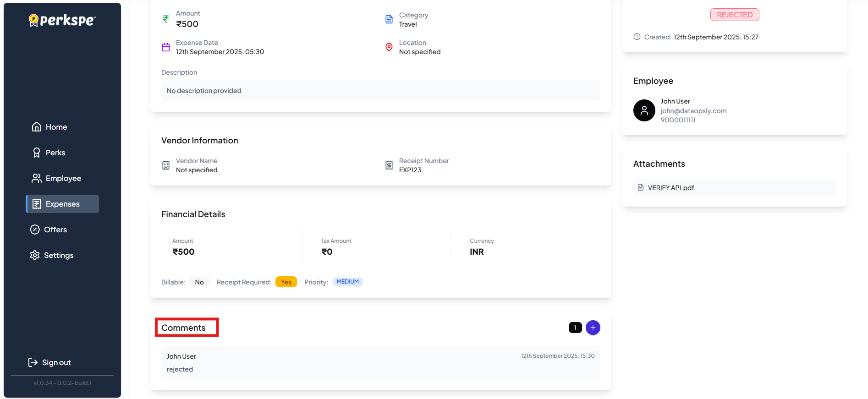Image resolution: width=868 pixels, height=399 pixels.
Task: Open the Expenses menu item
Action: coord(62,204)
